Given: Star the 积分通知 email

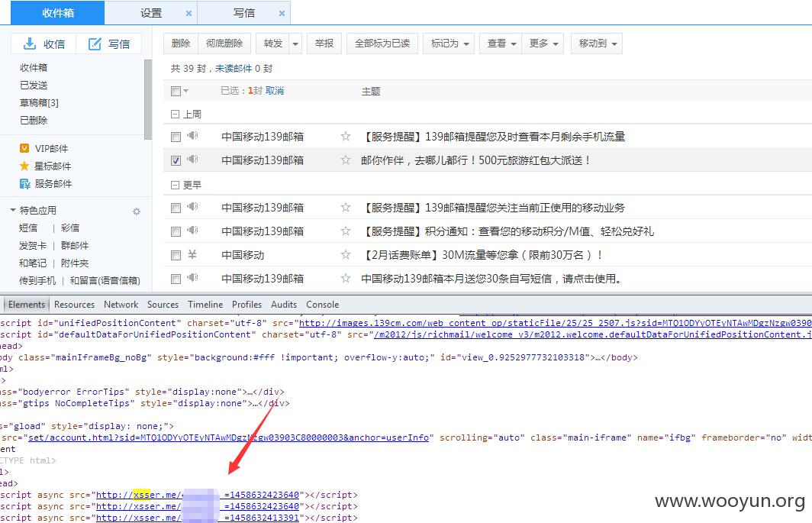Looking at the screenshot, I should click(346, 231).
